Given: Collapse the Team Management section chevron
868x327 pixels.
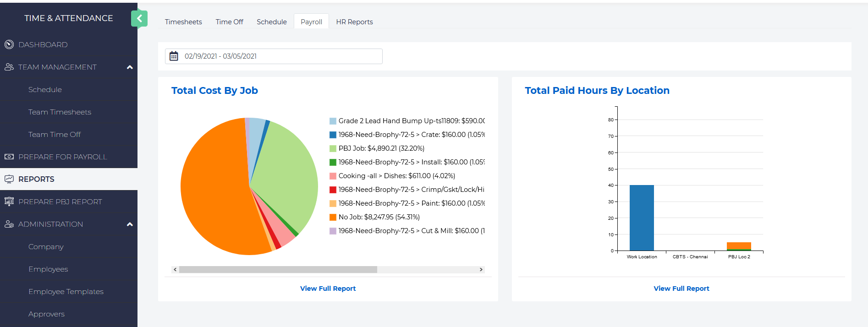Looking at the screenshot, I should point(130,67).
